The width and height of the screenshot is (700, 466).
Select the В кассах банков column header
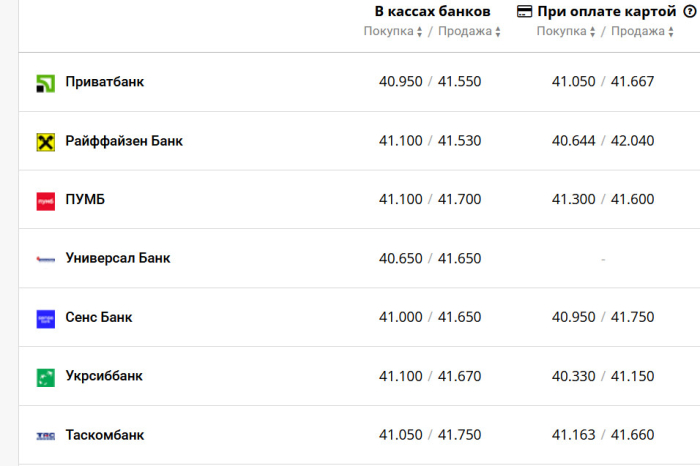(432, 12)
